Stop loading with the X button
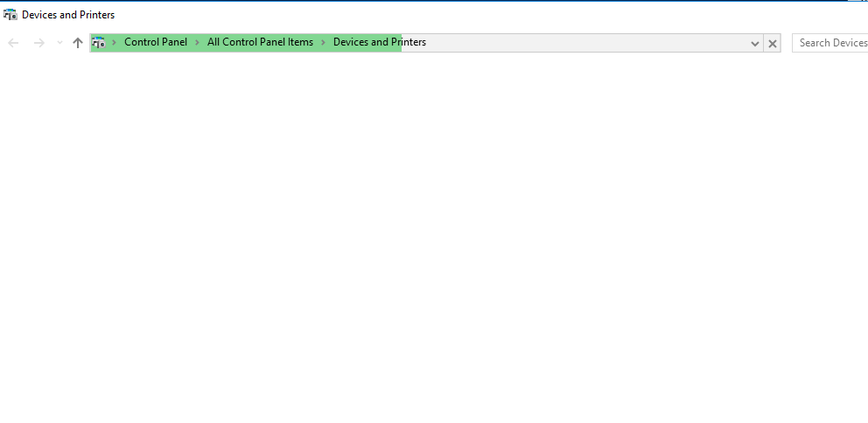Image resolution: width=868 pixels, height=423 pixels. click(773, 43)
